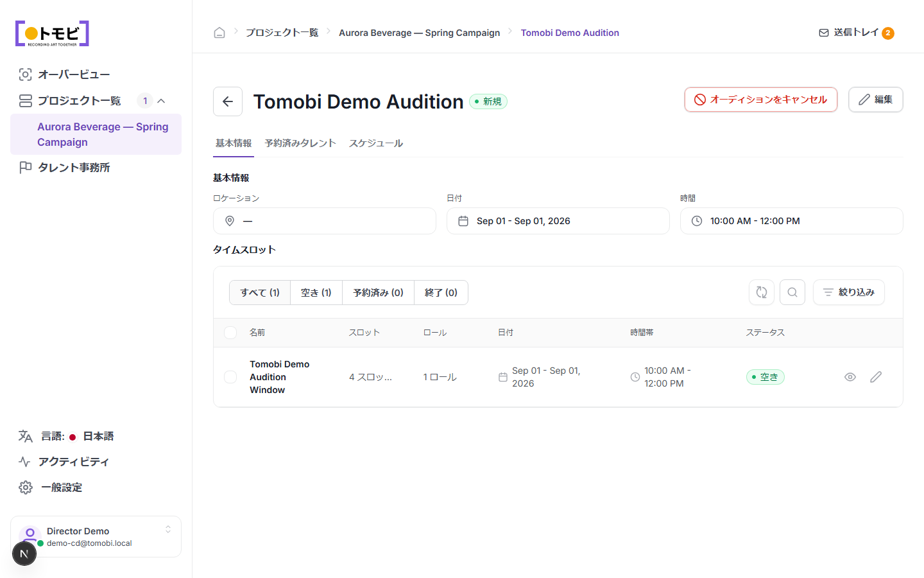
Task: Filter timeslots by 終了 (0)
Action: (441, 292)
